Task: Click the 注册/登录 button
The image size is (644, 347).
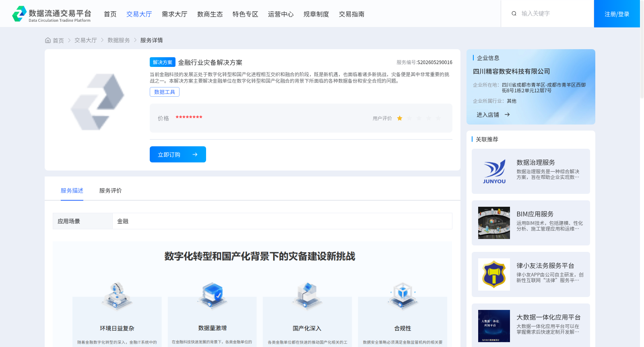Action: tap(617, 14)
